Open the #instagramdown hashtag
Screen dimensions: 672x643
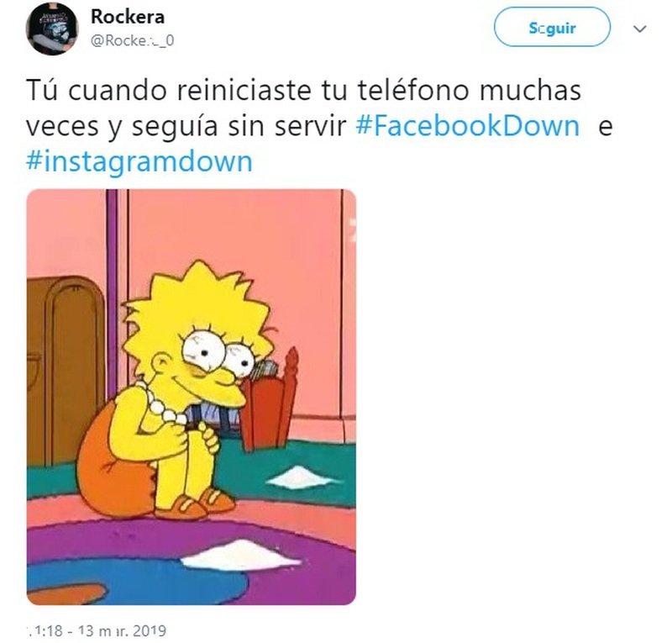[139, 161]
